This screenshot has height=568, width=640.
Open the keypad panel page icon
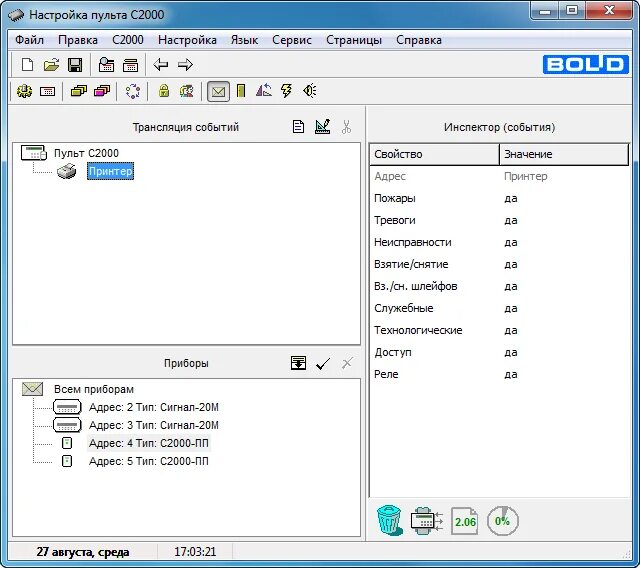click(x=47, y=91)
